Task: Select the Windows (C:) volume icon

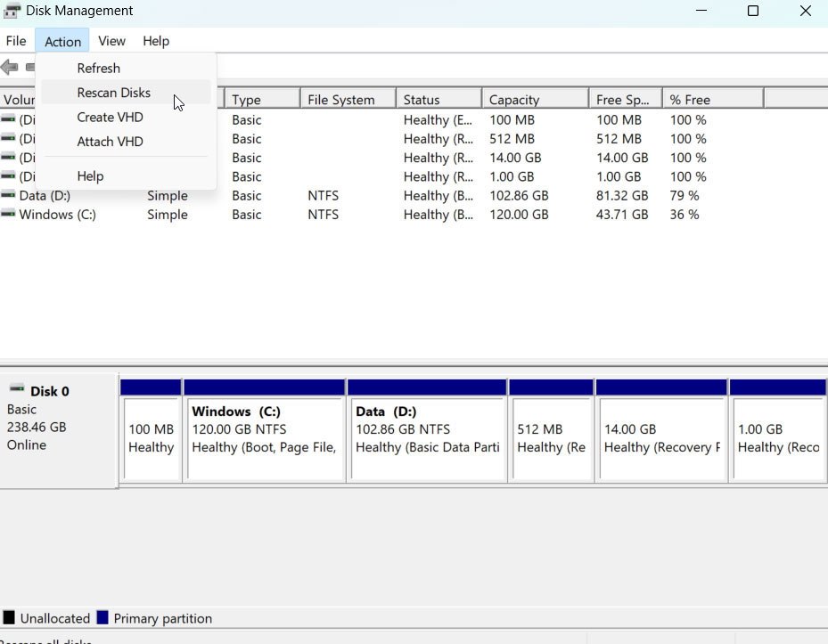Action: (x=7, y=214)
